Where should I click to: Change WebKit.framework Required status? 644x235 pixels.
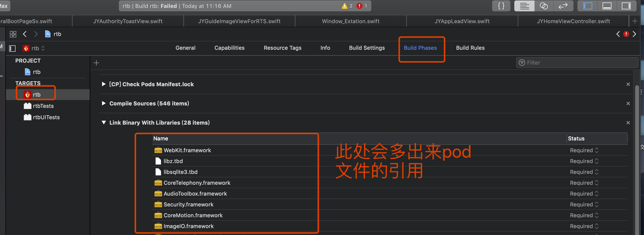584,150
